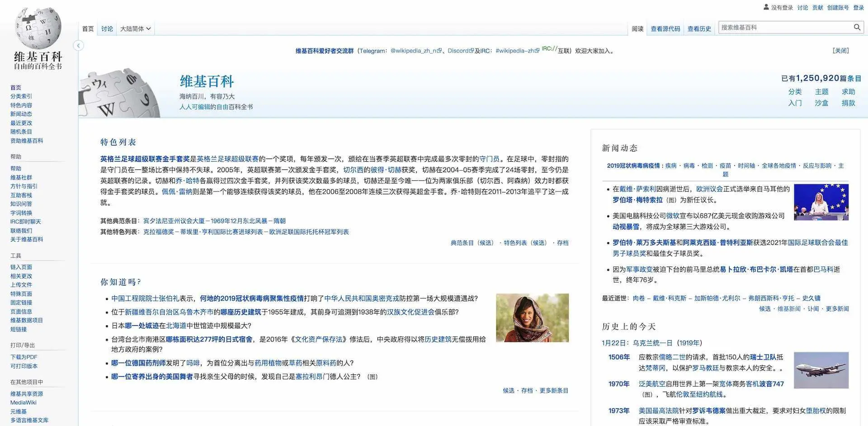This screenshot has height=426, width=868.
Task: Click the user avatar icon beside 没有登录
Action: (x=766, y=7)
